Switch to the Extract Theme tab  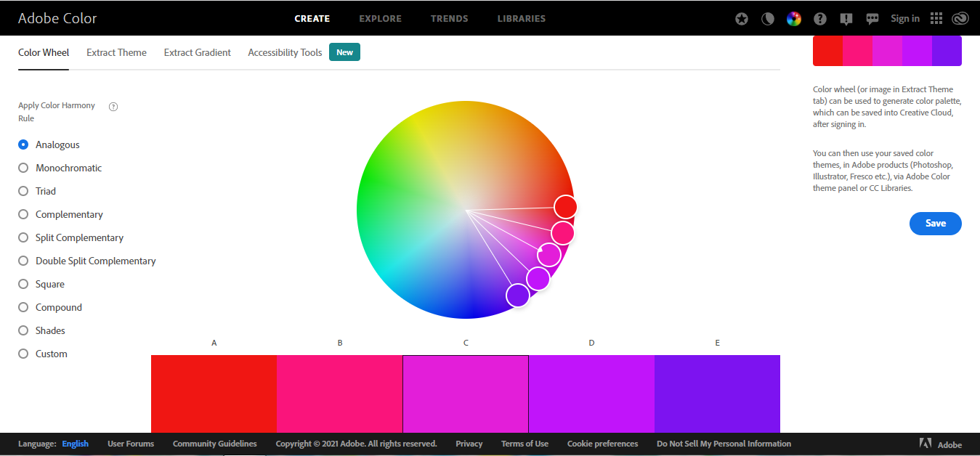pos(116,52)
